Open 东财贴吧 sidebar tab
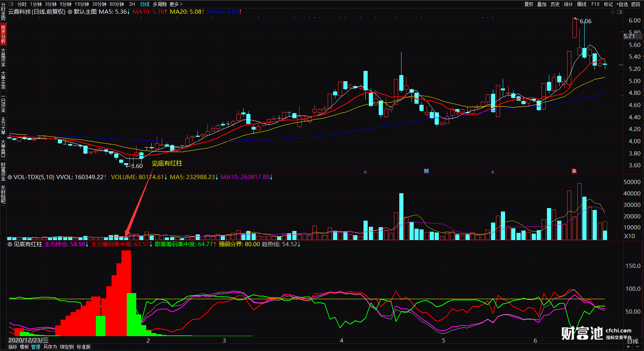 [3, 194]
